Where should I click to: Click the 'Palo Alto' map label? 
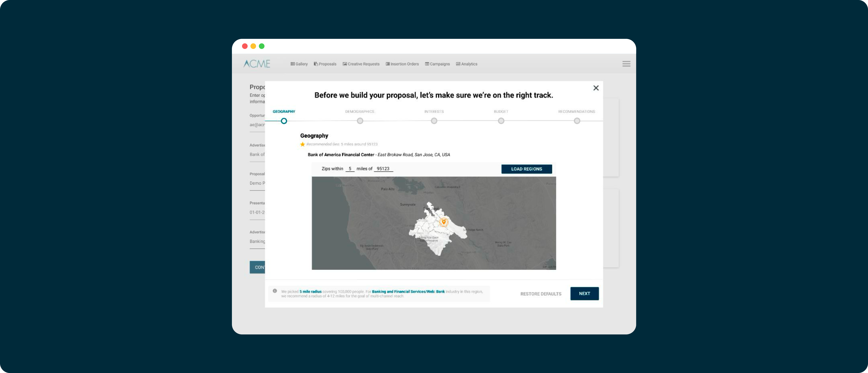coord(388,189)
